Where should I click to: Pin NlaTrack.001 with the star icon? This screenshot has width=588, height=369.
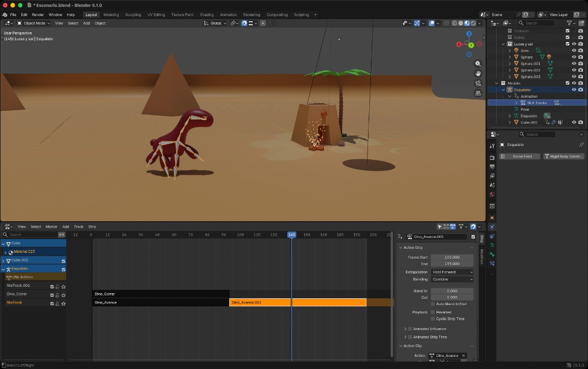[x=64, y=286]
